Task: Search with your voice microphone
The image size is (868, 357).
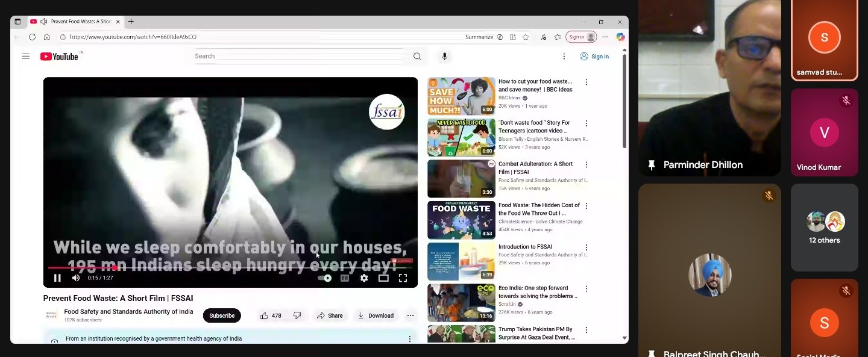Action: [444, 56]
